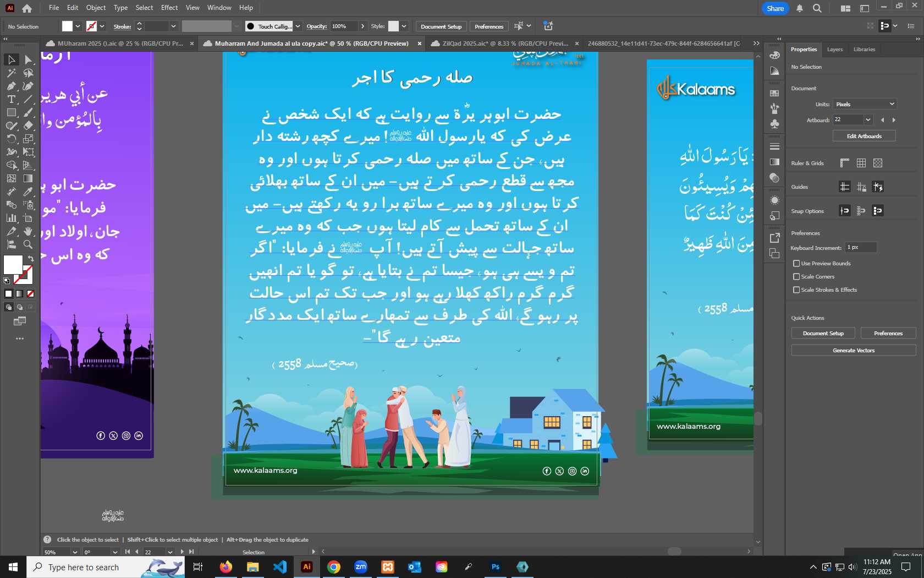This screenshot has height=578, width=924.
Task: Choose the Magic Wand tool
Action: click(11, 73)
